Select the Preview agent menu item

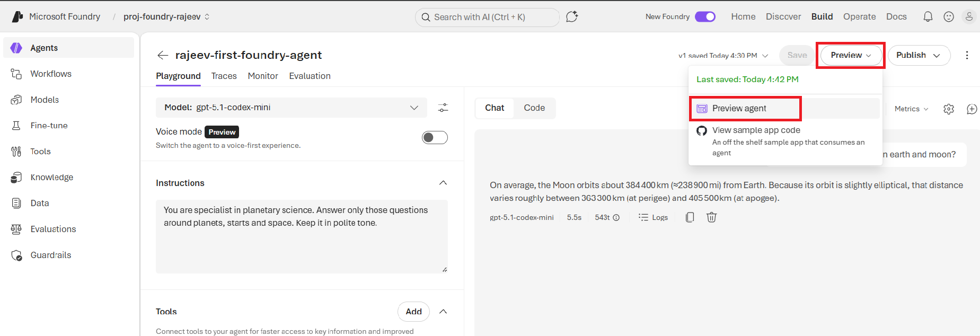[739, 109]
